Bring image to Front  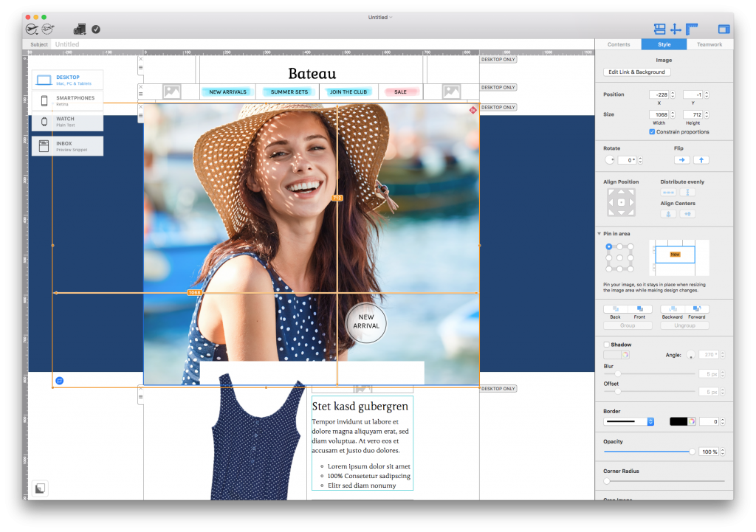[640, 309]
